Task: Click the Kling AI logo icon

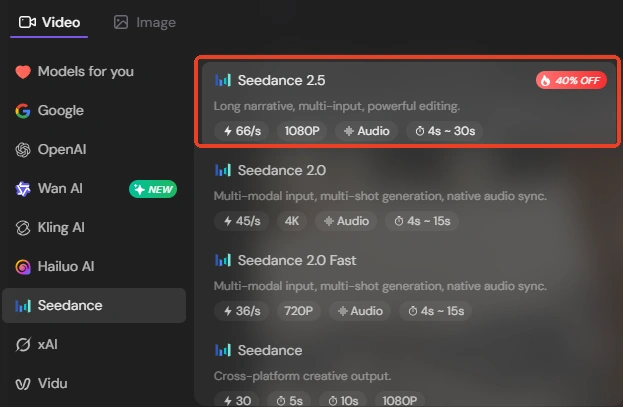Action: (23, 228)
